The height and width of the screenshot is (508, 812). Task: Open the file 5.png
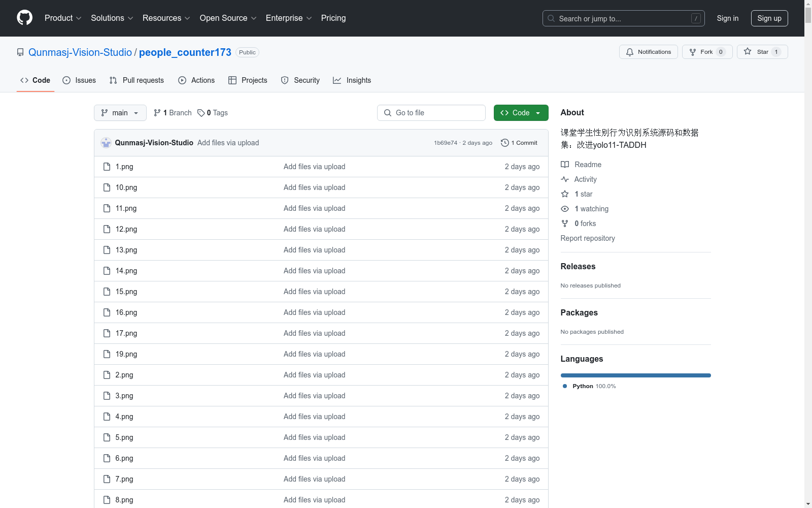pyautogui.click(x=124, y=437)
